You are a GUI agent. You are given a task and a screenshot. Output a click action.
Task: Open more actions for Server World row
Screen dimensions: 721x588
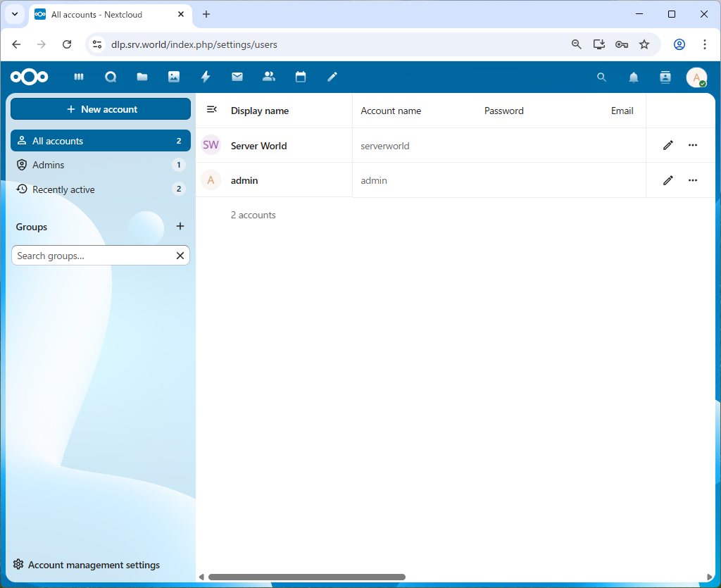pyautogui.click(x=693, y=145)
